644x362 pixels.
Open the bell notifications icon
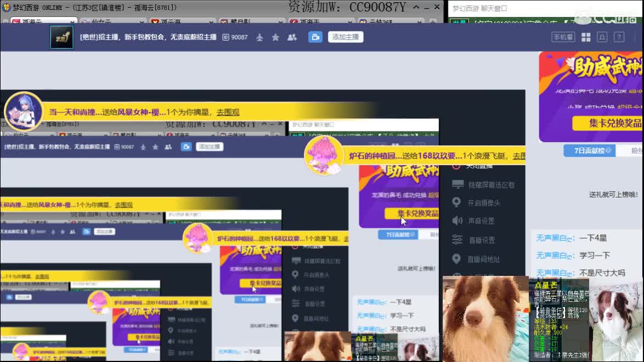point(602,37)
